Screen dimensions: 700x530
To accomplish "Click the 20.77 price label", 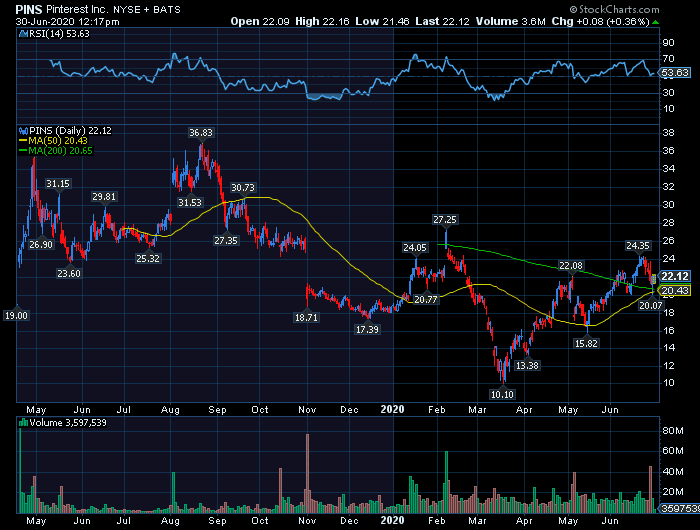I will click(x=426, y=300).
